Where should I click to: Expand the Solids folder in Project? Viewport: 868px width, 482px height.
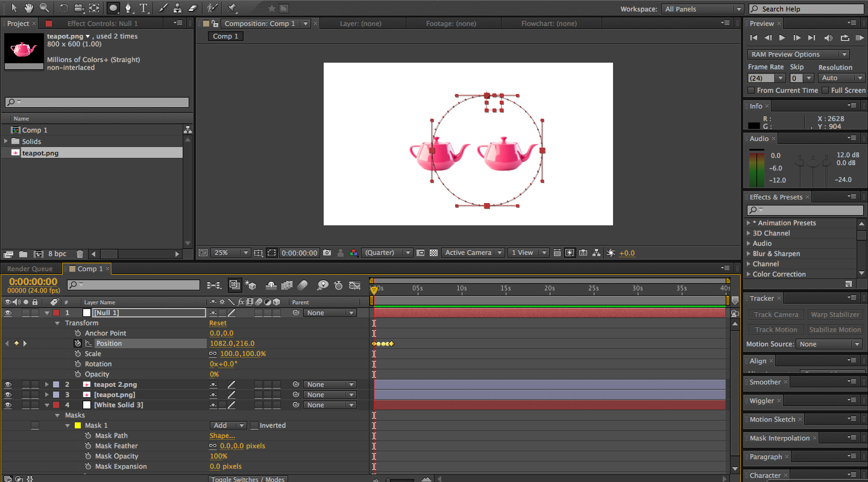[x=7, y=142]
